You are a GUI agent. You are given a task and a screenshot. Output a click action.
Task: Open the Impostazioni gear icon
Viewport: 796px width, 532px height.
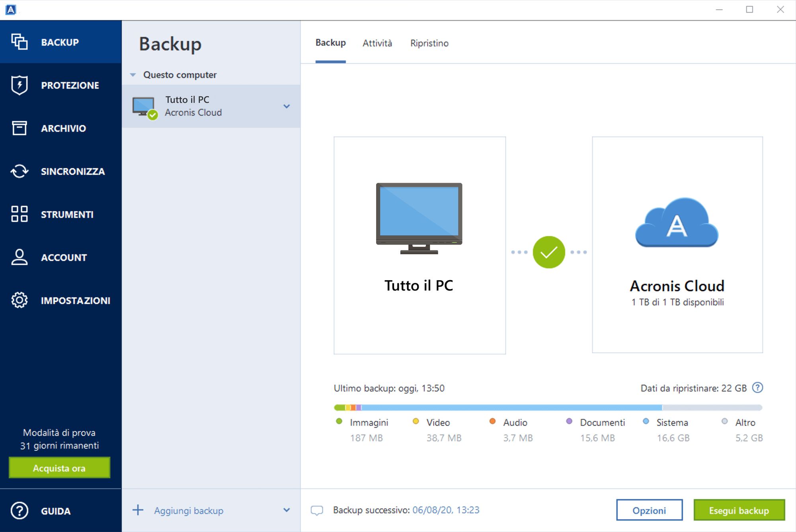[19, 300]
